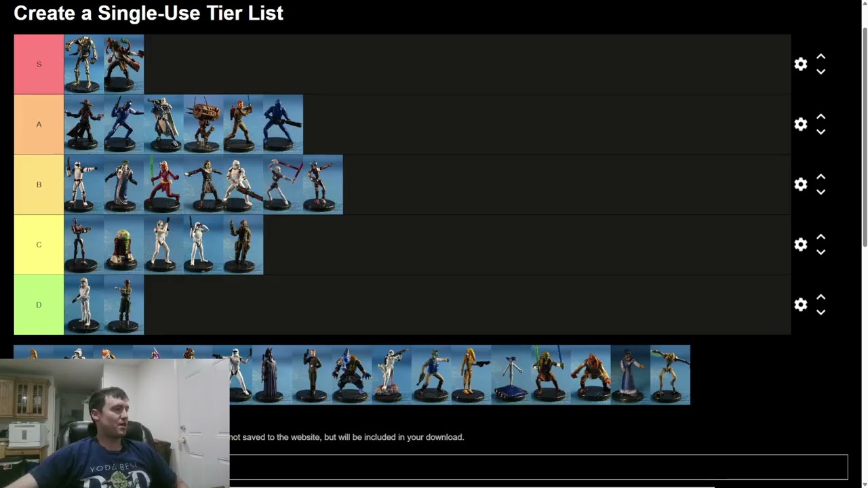Screen dimensions: 868x488
Task: Open settings gear for A tier
Action: (801, 124)
